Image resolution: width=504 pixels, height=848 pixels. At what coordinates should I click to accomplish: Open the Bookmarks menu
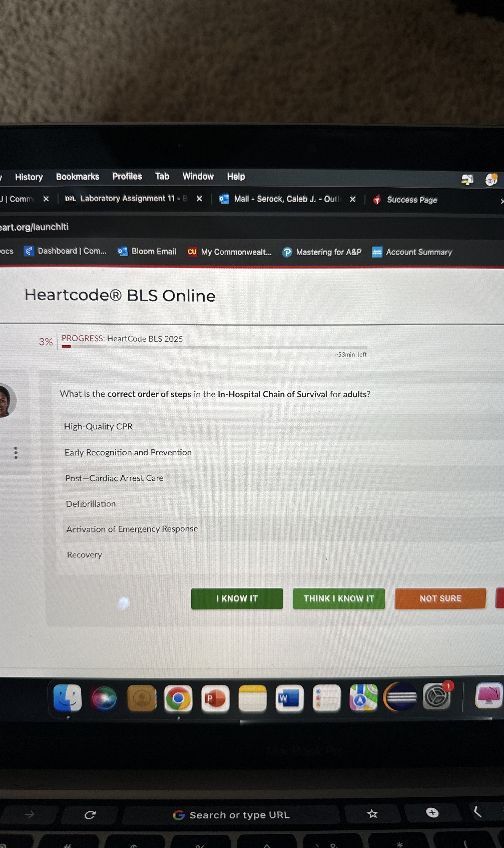click(78, 177)
